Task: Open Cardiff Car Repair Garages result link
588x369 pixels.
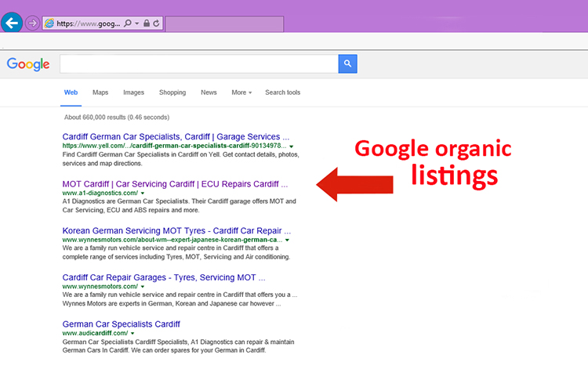Action: click(164, 277)
